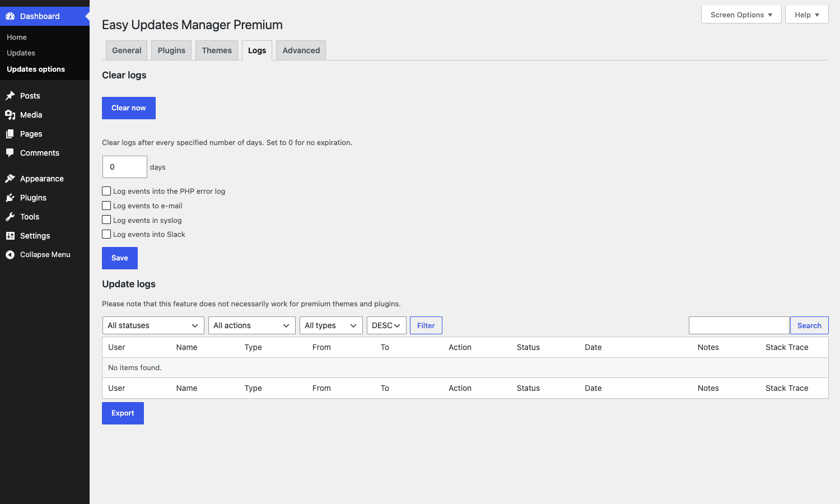Expand the Screen Options panel
The image size is (840, 504).
pyautogui.click(x=741, y=15)
